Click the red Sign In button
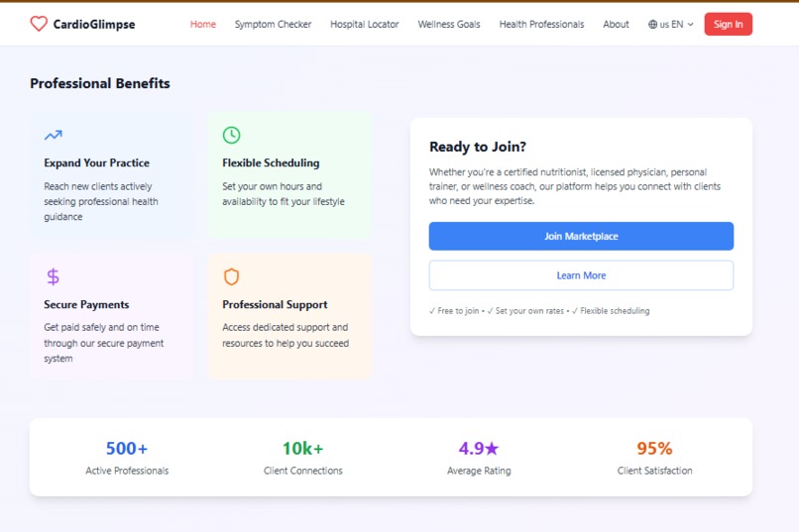 (729, 24)
